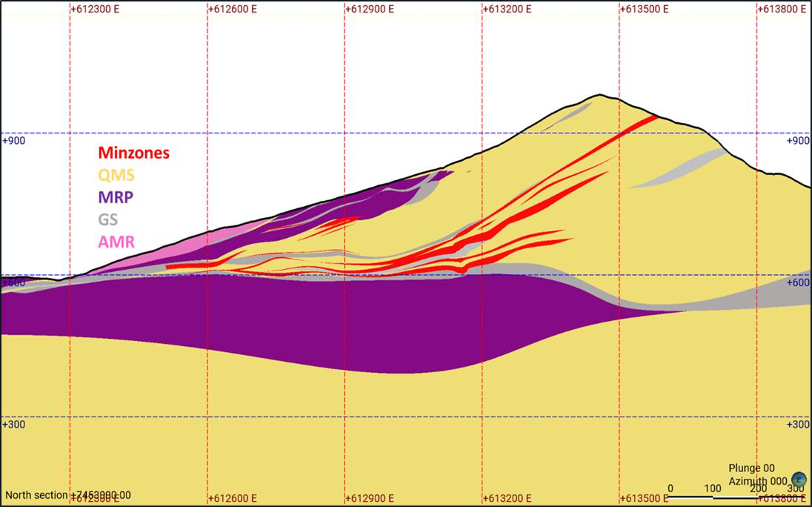
Task: Click the purple MRP legend label
Action: point(116,197)
